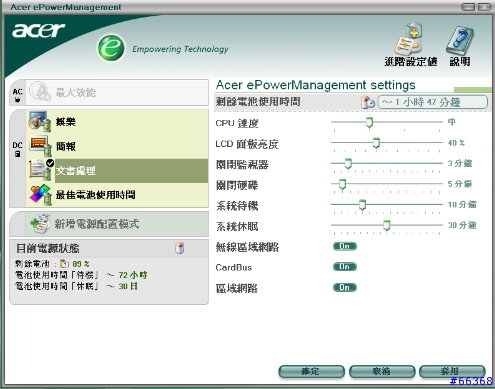Viewport: 495px width, 389px height.
Task: Click the small battery icon beside 89 %
Action: click(64, 264)
